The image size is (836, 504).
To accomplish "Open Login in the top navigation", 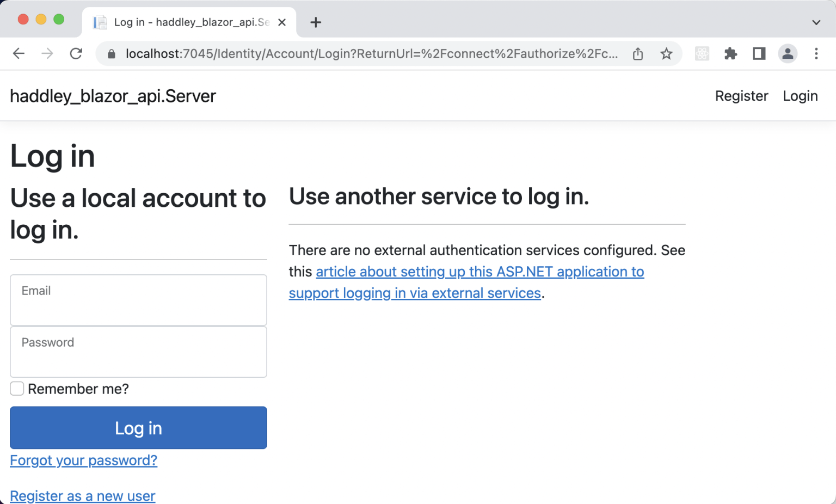I will (x=800, y=96).
